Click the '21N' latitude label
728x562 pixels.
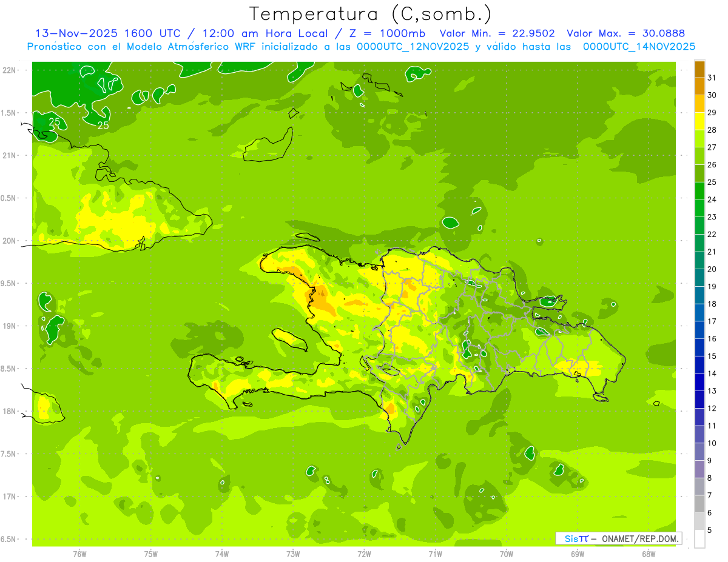pyautogui.click(x=8, y=155)
